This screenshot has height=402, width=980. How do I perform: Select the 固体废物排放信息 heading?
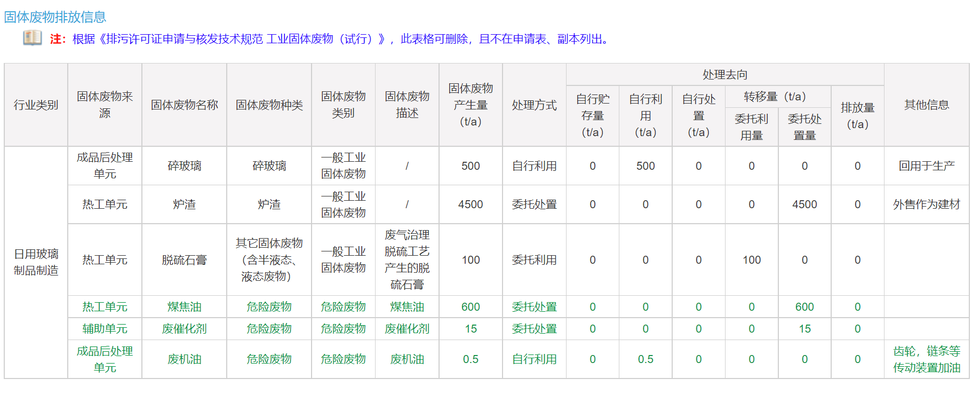click(55, 17)
